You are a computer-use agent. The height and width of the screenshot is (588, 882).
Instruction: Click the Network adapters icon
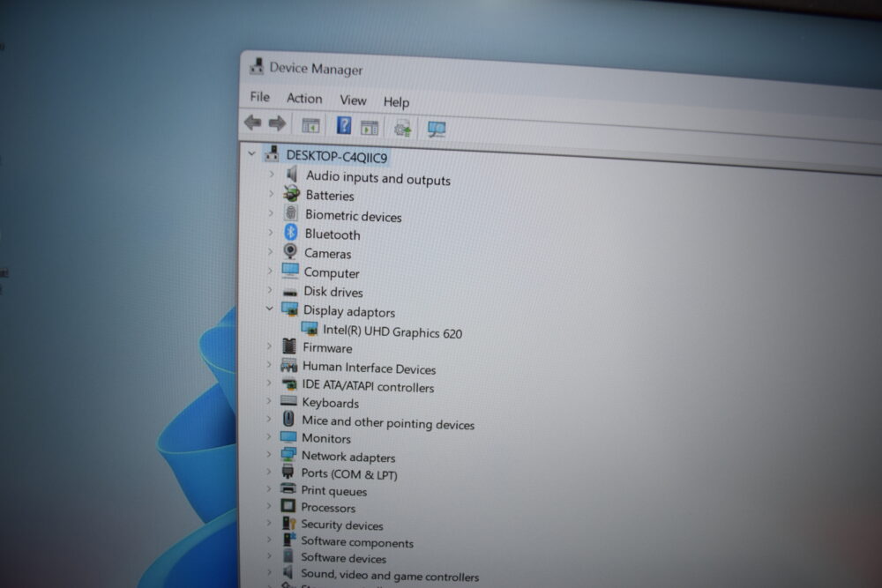(288, 454)
